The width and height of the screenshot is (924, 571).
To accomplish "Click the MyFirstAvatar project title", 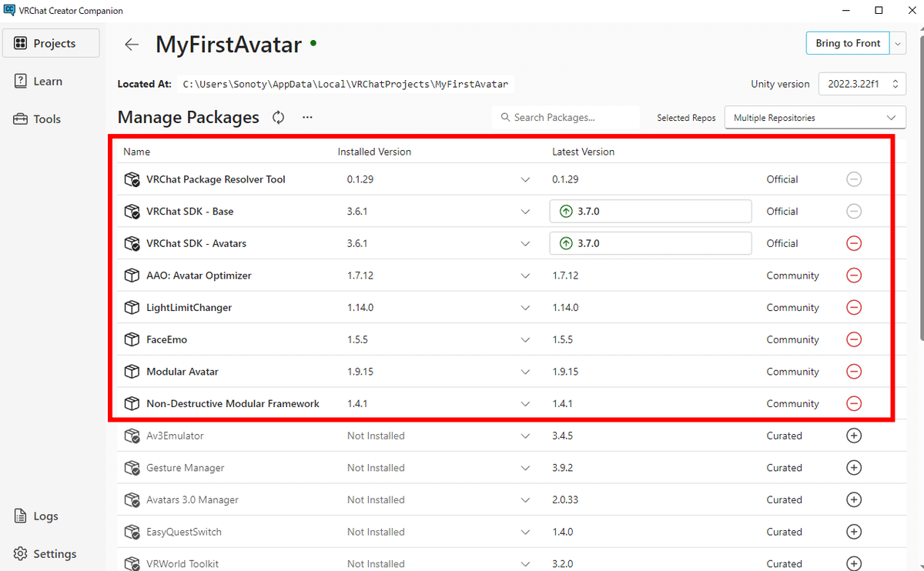I will point(229,45).
